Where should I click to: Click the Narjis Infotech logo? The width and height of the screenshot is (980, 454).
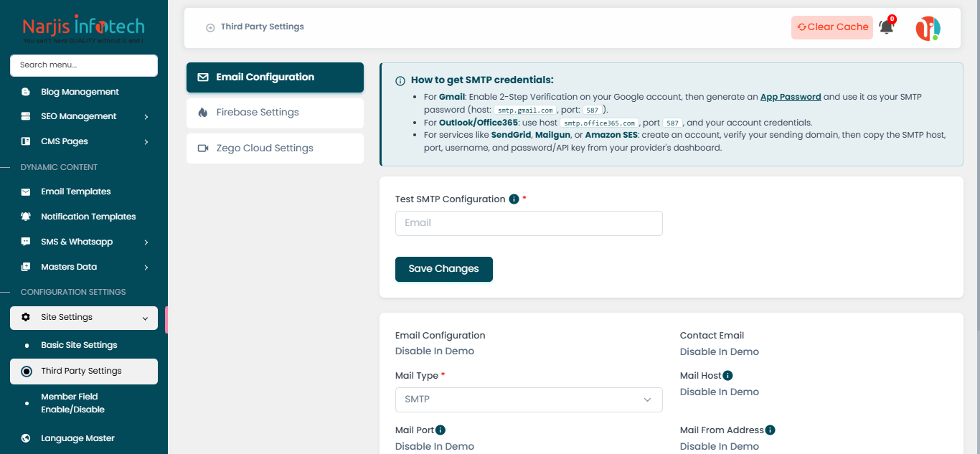pos(84,29)
